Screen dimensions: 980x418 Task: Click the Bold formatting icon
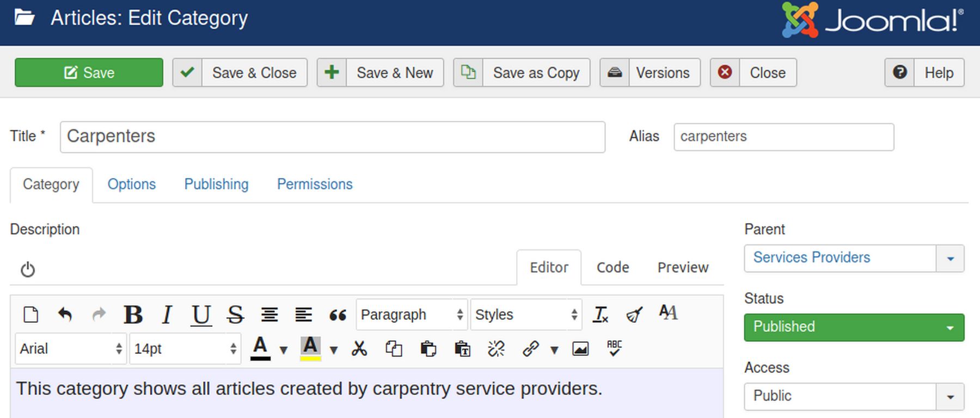click(133, 315)
